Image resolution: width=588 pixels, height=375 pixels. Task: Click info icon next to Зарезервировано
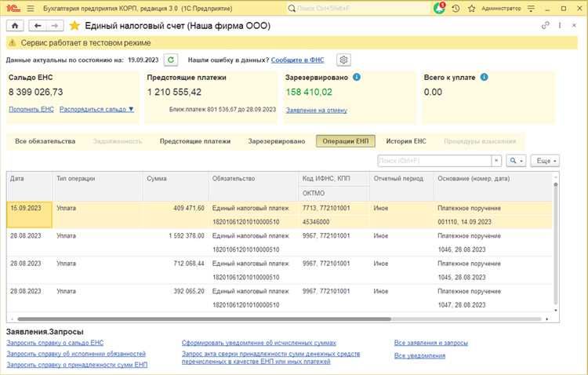[357, 77]
